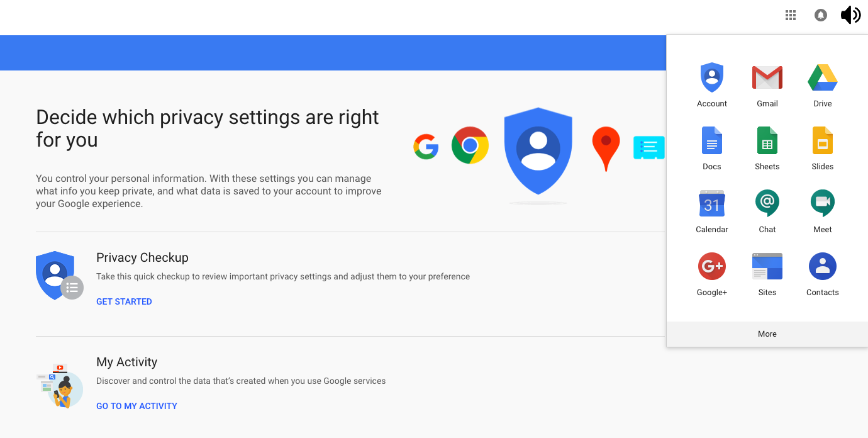This screenshot has width=868, height=438.
Task: Open Google+ from the apps grid
Action: pos(712,274)
